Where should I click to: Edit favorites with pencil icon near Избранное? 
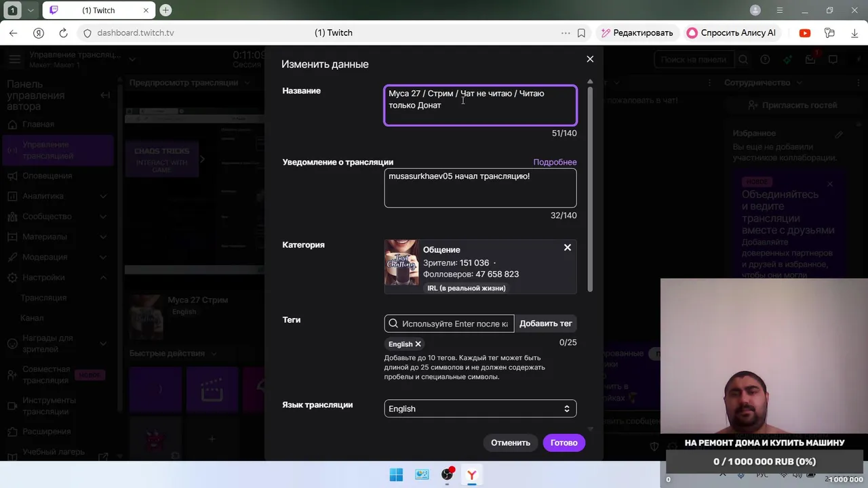839,134
